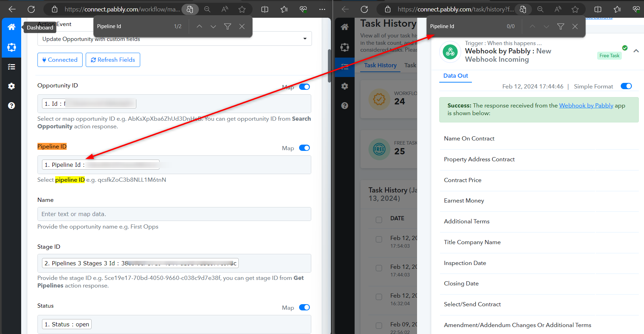Favorite the workflow page with the star icon

pos(242,9)
